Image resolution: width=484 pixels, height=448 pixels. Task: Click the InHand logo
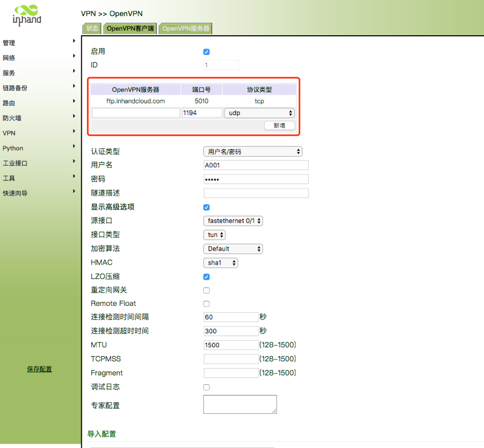tap(27, 15)
